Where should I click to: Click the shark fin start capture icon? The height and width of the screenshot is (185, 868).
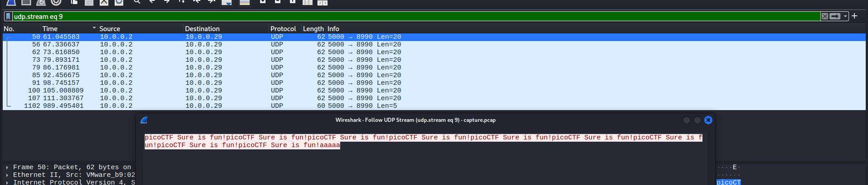click(11, 2)
